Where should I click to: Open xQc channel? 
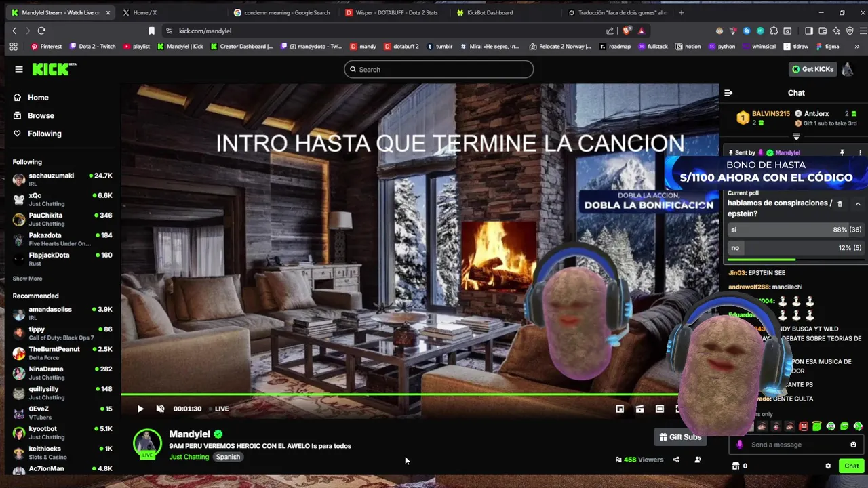point(62,199)
